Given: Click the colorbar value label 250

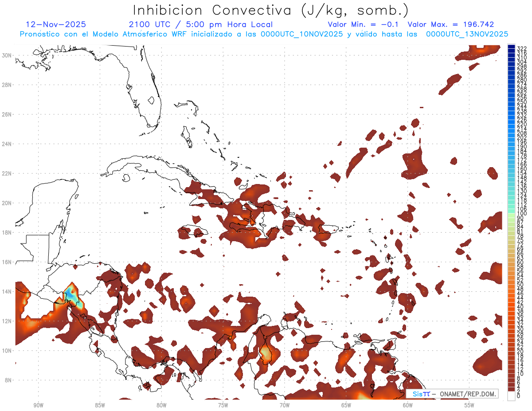Looking at the screenshot, I should [522, 102].
